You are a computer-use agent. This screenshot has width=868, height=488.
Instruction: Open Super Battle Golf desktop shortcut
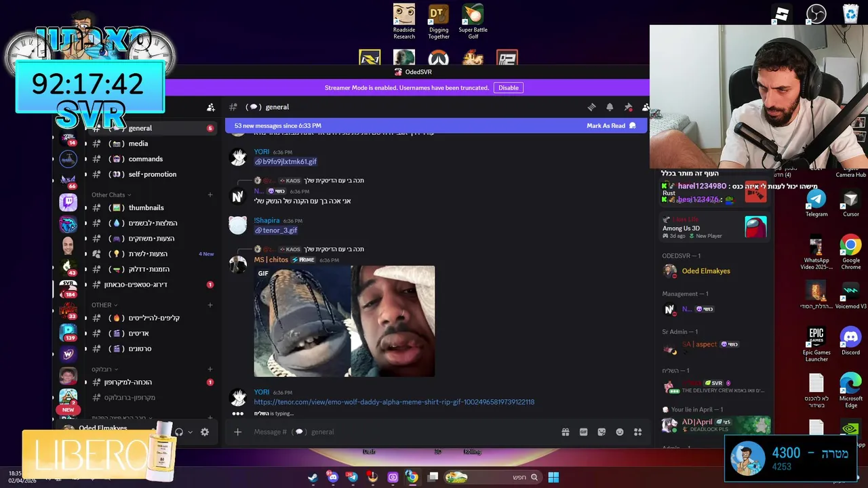[x=473, y=22]
